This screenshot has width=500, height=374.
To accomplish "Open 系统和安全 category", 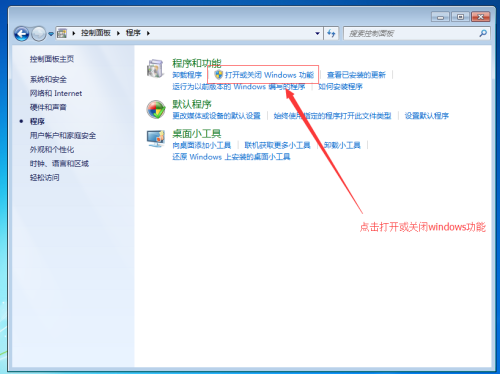I will coord(48,79).
